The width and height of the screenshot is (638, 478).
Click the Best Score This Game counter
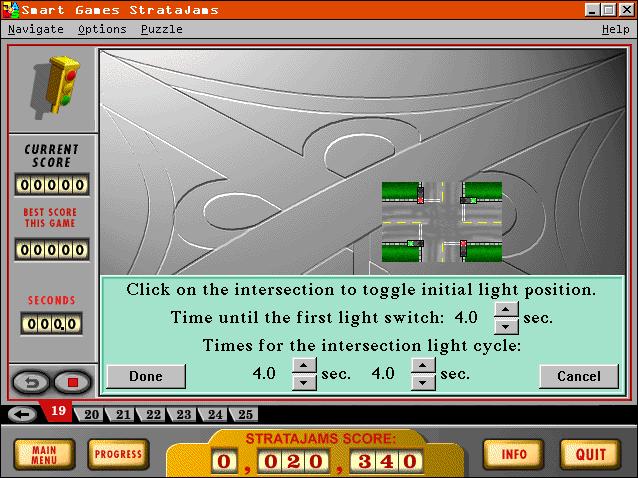(52, 249)
